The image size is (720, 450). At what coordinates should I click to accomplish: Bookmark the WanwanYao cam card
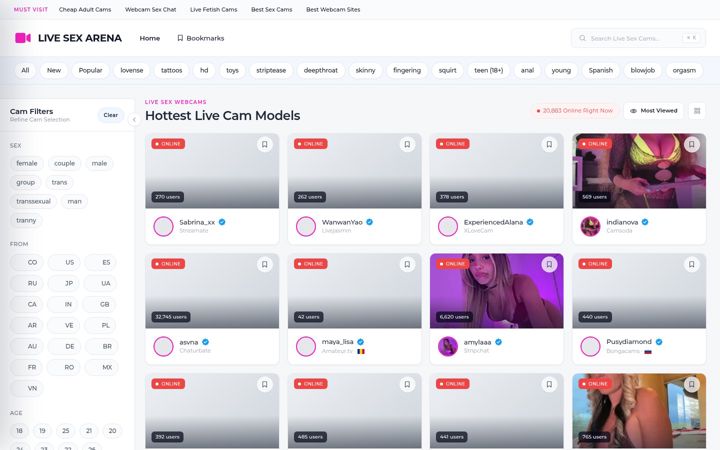(x=407, y=144)
